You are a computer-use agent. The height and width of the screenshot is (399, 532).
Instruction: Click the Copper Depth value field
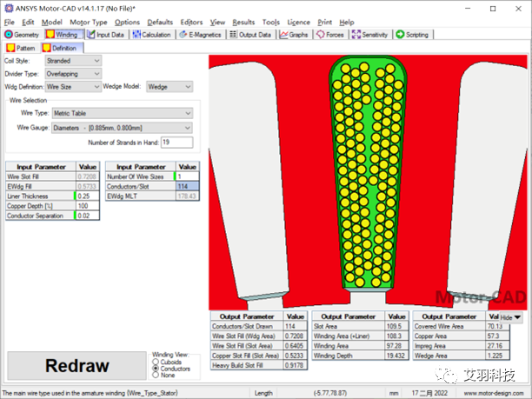[87, 206]
